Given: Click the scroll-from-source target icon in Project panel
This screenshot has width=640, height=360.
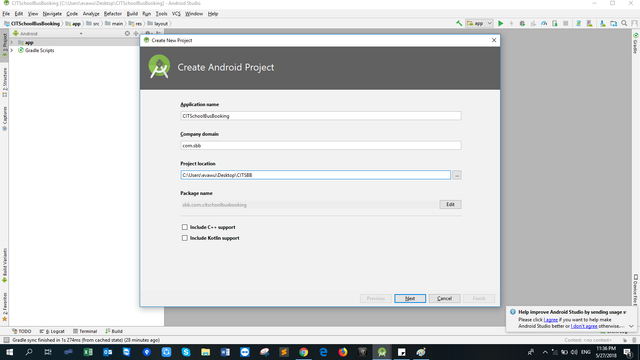Looking at the screenshot, I should point(127,33).
